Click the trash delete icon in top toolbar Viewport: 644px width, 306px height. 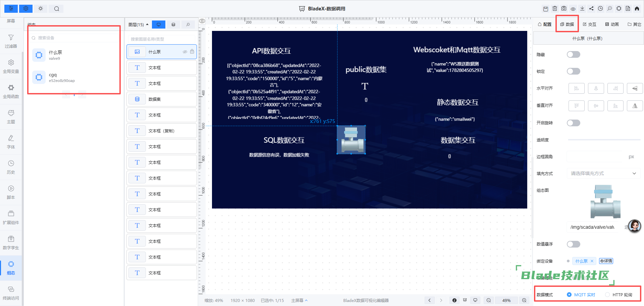(555, 9)
